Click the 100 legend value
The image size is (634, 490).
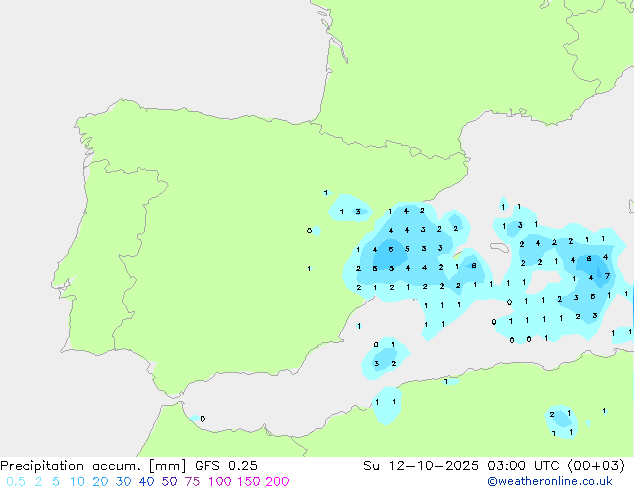[220, 482]
